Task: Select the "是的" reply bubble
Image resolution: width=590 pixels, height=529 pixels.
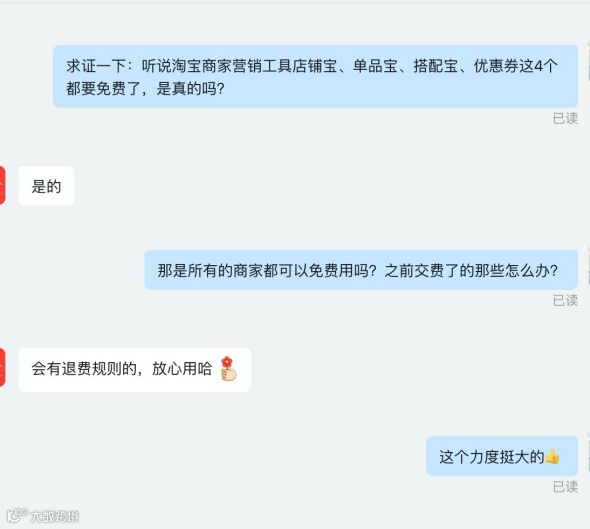Action: (46, 186)
